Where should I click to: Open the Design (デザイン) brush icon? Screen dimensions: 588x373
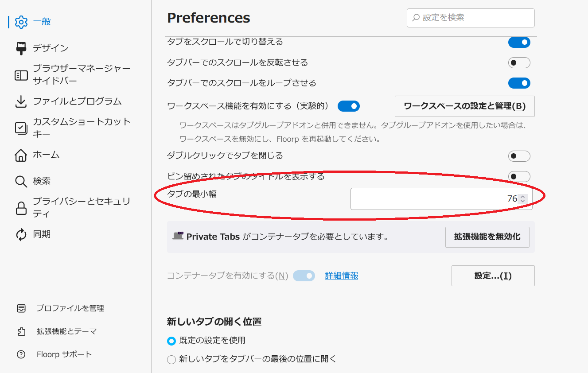click(x=21, y=48)
